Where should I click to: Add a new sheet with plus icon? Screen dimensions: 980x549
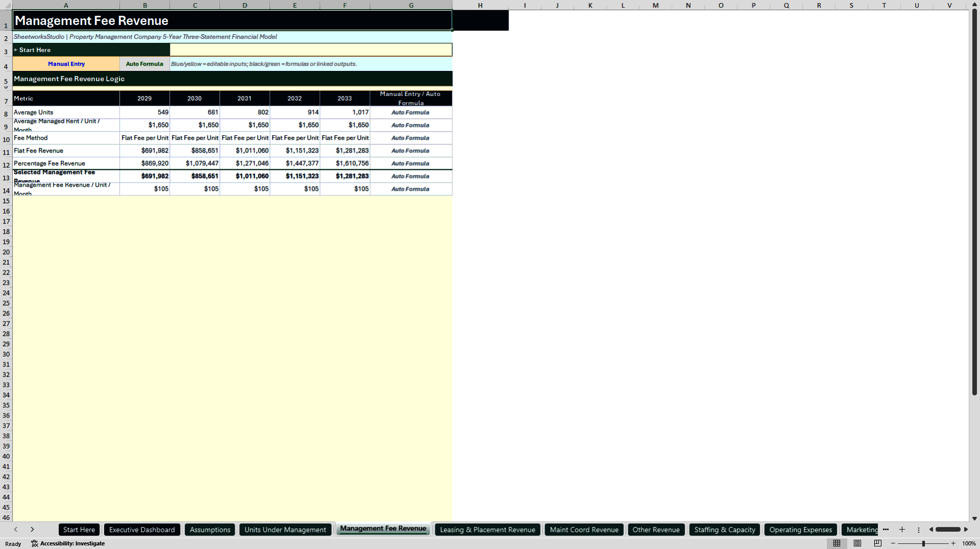tap(902, 530)
